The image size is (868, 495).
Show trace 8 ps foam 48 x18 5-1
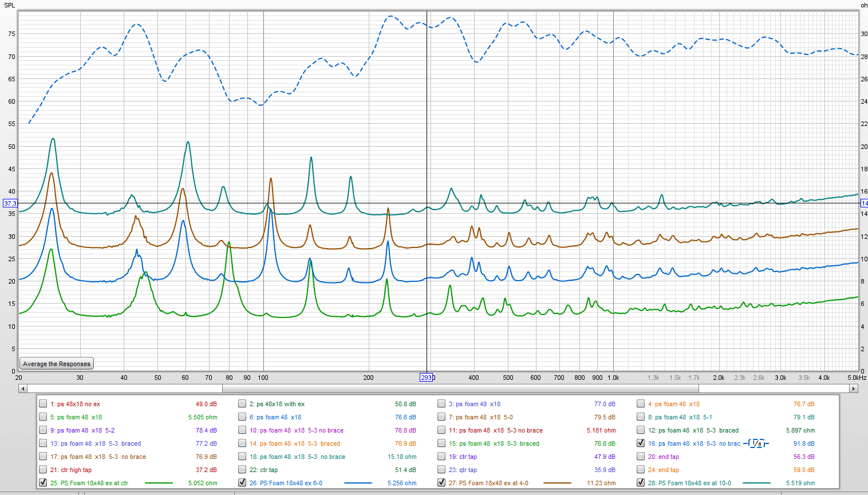641,417
